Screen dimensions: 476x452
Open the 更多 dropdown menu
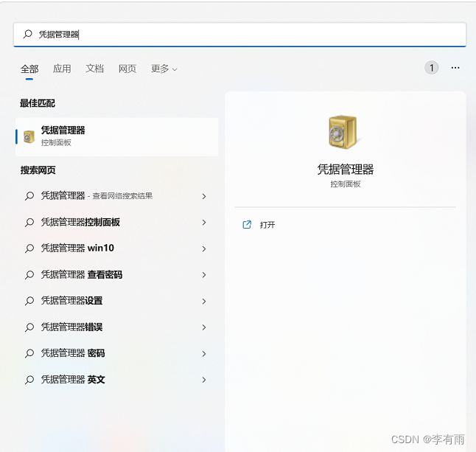[x=164, y=69]
